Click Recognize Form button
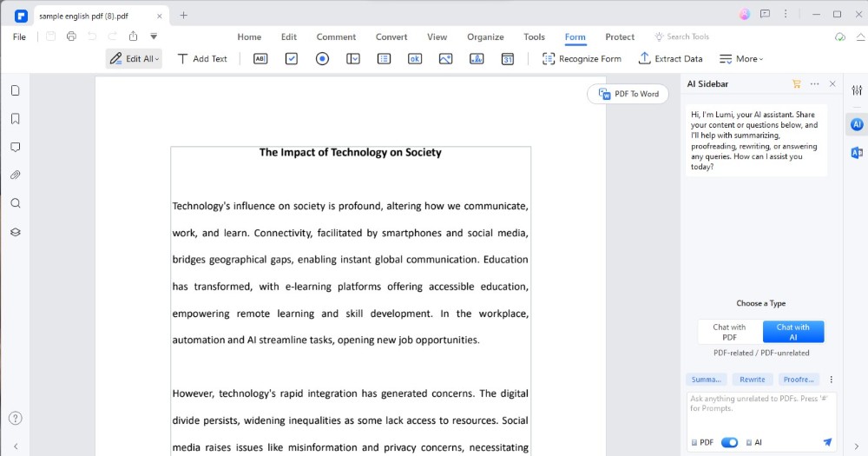Viewport: 868px width, 456px height. click(x=582, y=59)
